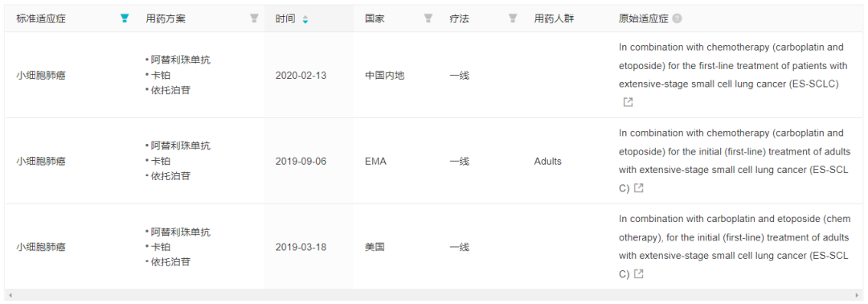868x304 pixels.
Task: Click 阿替利珠单抗 in first row
Action: [x=181, y=60]
